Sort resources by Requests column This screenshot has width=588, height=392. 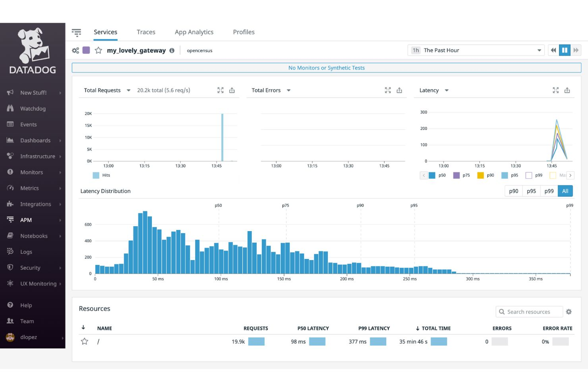[x=255, y=328]
